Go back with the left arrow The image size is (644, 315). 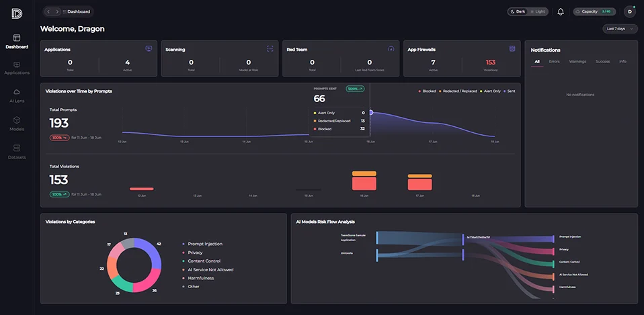pos(48,11)
